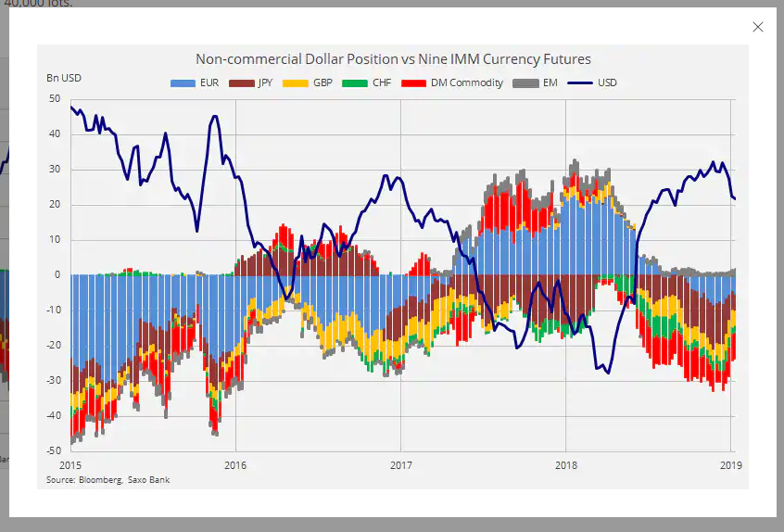The height and width of the screenshot is (532, 784).
Task: Click the 0 y-axis label
Action: pyautogui.click(x=57, y=274)
